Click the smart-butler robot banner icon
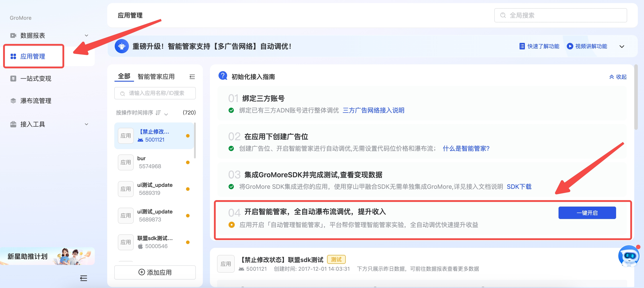 point(122,46)
